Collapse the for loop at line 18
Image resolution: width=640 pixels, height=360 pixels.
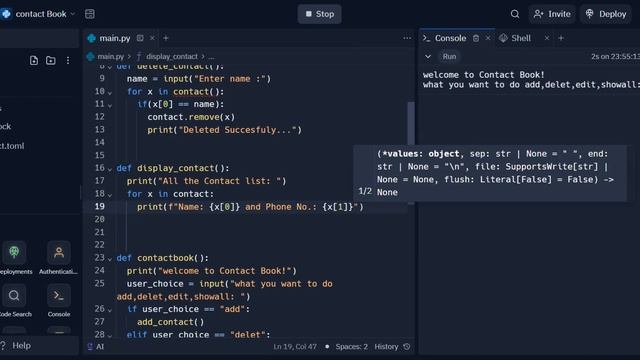click(x=110, y=195)
